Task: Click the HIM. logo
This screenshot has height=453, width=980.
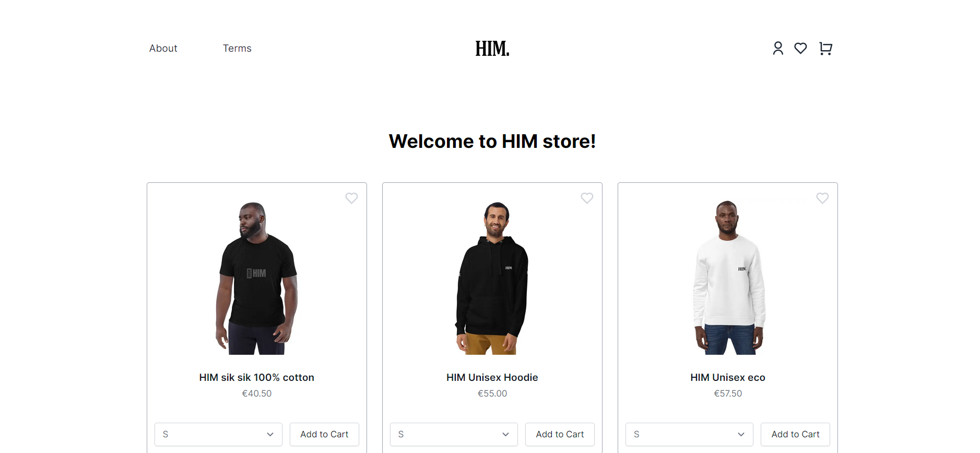Action: point(492,49)
